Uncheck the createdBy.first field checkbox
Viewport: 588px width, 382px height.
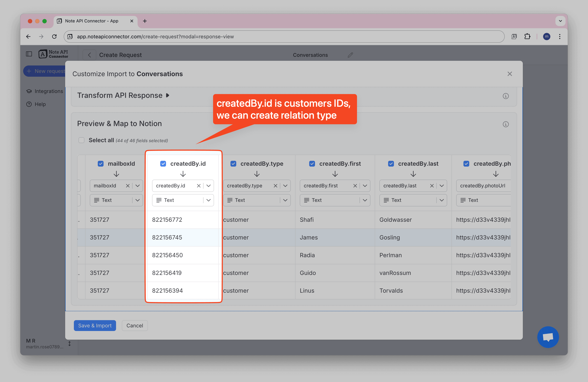click(x=312, y=164)
